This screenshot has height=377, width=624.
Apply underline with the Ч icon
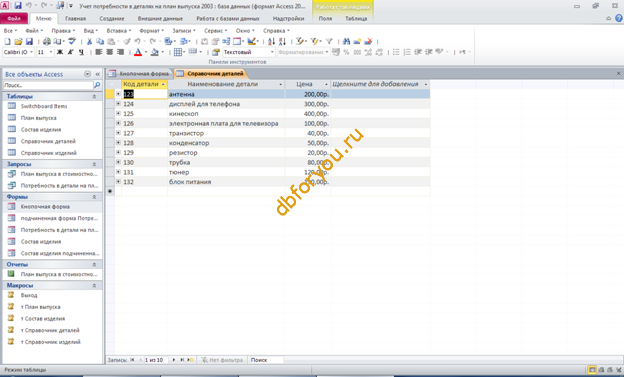coord(81,52)
